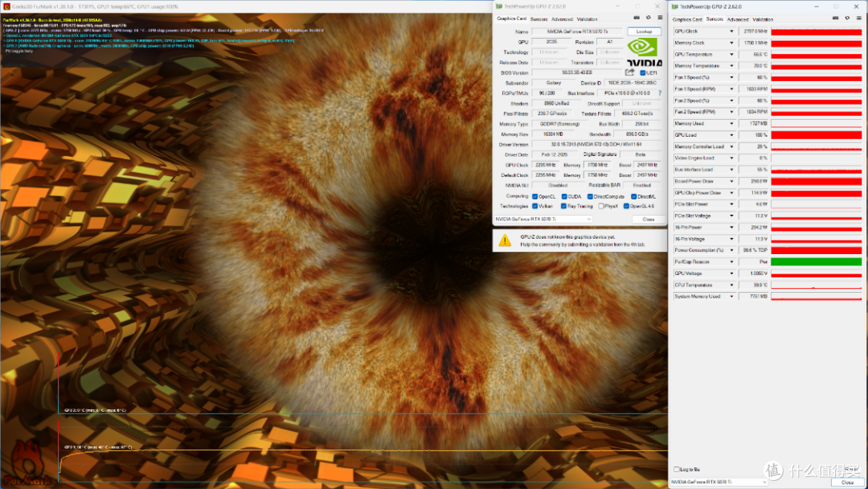This screenshot has height=489, width=868.
Task: Save BIOS using the export icon near BIOS Version
Action: coord(629,72)
